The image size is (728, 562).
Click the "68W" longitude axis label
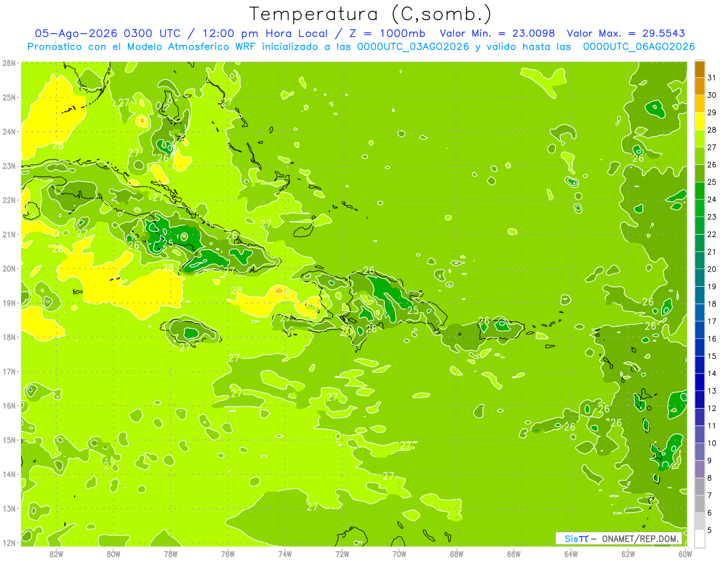(457, 554)
